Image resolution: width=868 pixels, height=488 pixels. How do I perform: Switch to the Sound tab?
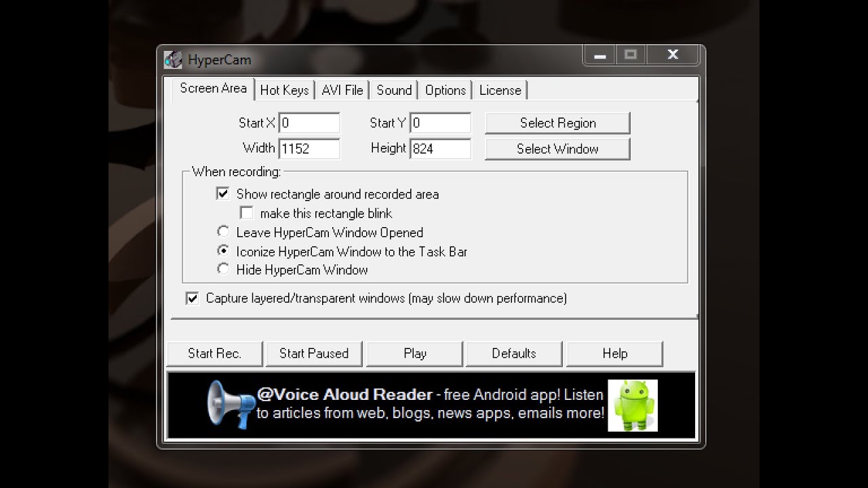point(394,90)
